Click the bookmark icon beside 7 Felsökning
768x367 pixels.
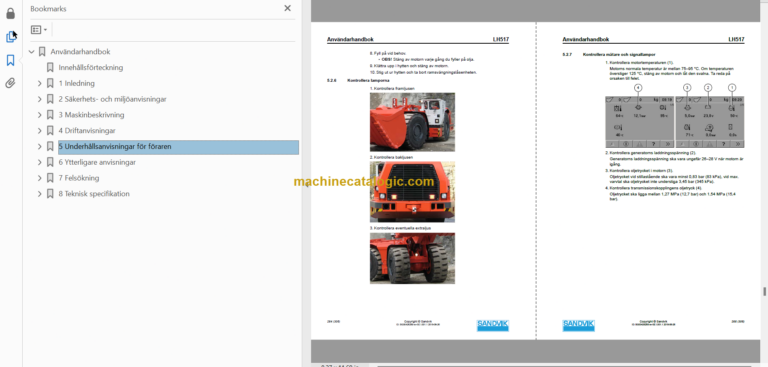point(50,178)
